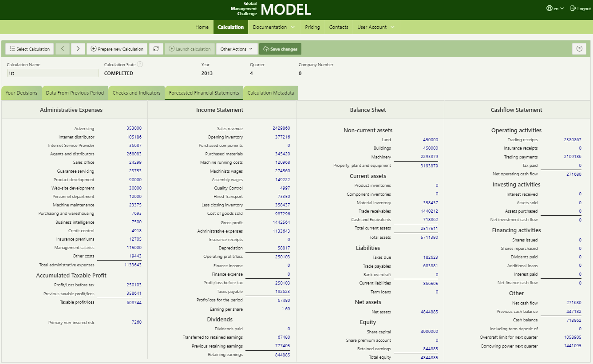Expand the User Account menu chevron
The width and height of the screenshot is (593, 364).
coord(392,27)
